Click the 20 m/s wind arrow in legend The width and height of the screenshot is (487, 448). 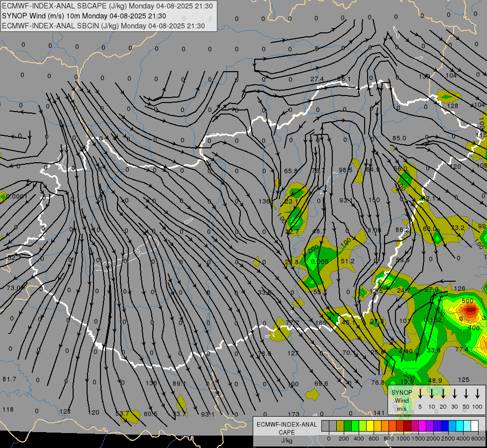pos(443,394)
